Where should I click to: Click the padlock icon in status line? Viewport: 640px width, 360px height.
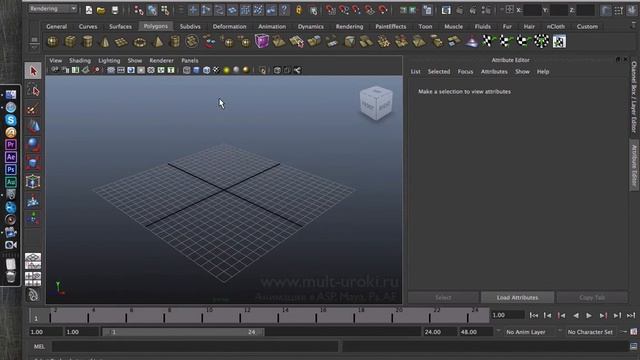299,10
